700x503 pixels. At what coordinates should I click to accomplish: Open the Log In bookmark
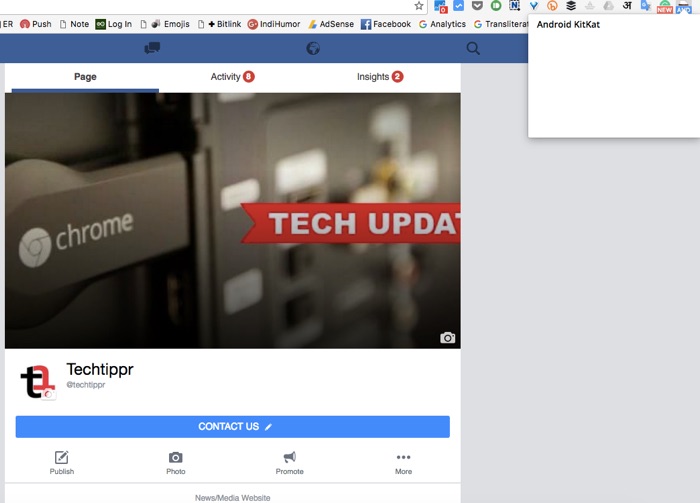point(114,24)
